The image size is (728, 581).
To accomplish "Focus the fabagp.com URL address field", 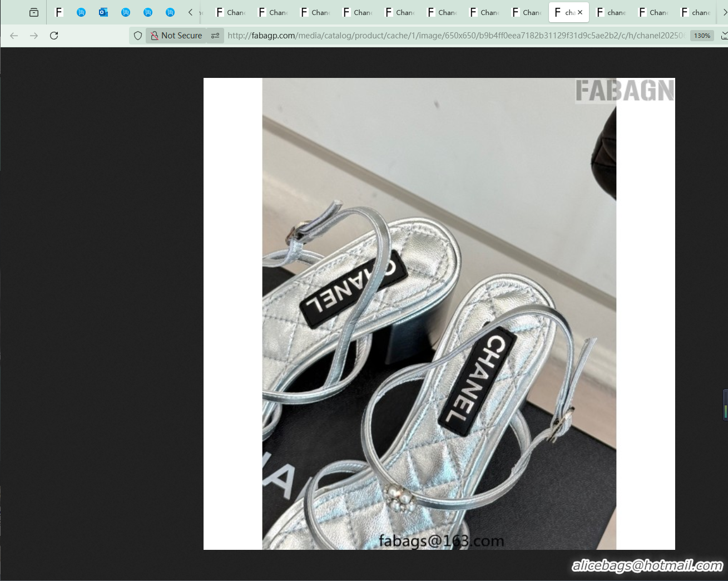I will [x=456, y=36].
